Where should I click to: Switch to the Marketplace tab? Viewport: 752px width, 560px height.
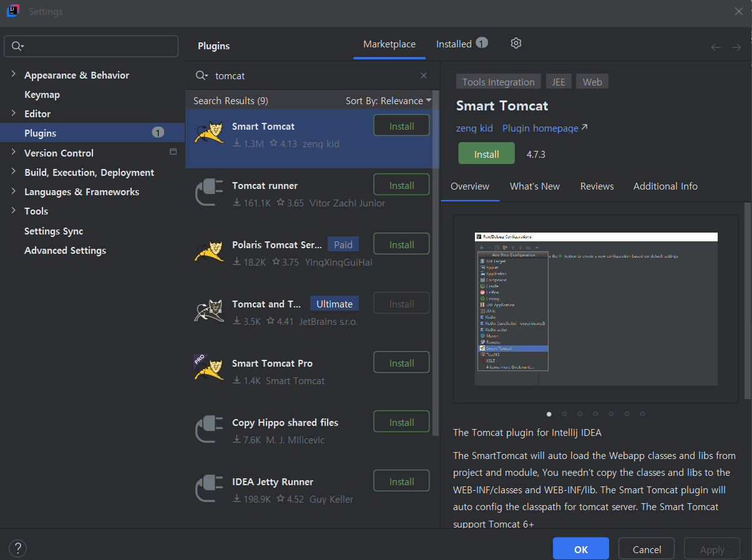coord(389,44)
